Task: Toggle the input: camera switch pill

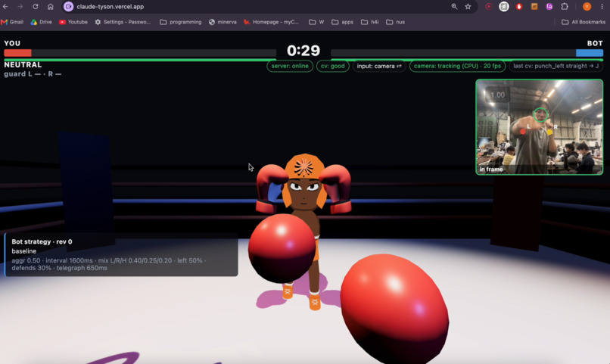Action: tap(379, 66)
